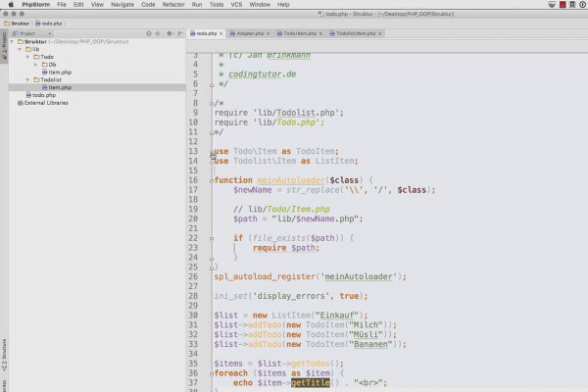
Task: Select the Todo folder in project tree
Action: pos(43,57)
